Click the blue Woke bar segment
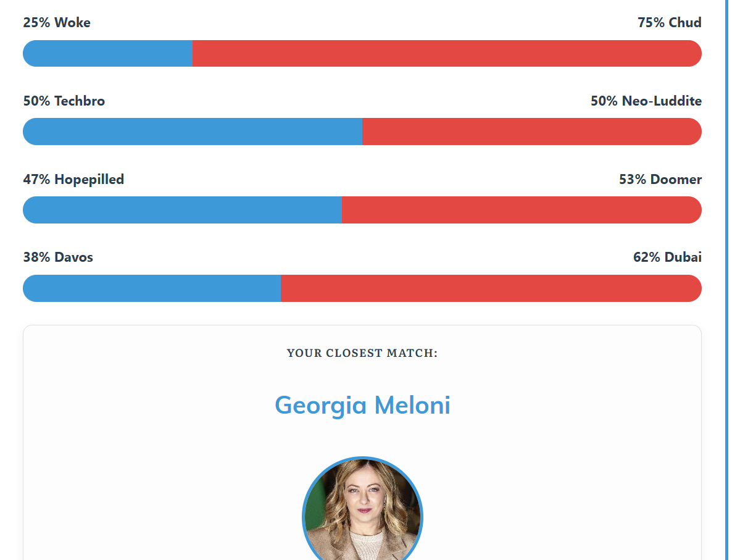The image size is (740, 560). tap(107, 53)
